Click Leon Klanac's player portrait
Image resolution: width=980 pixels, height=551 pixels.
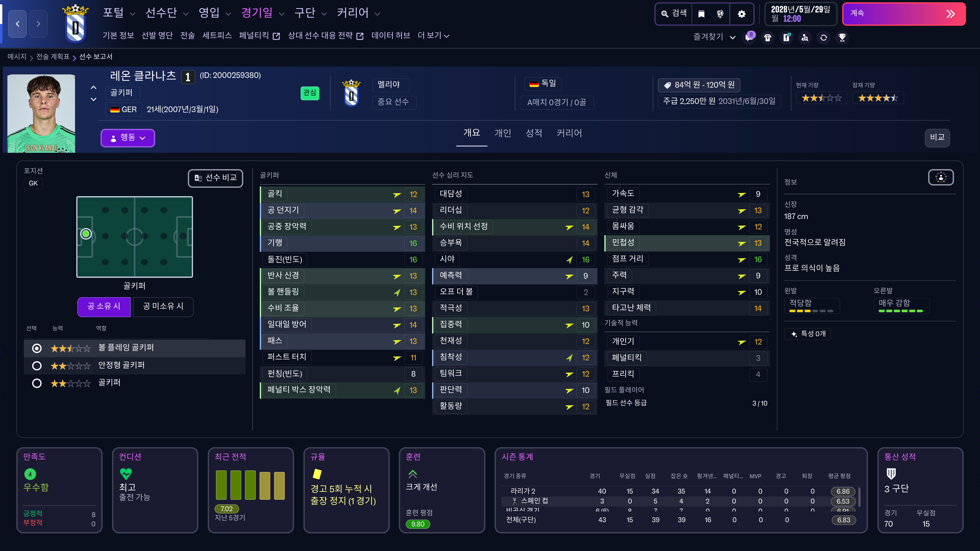click(x=41, y=113)
